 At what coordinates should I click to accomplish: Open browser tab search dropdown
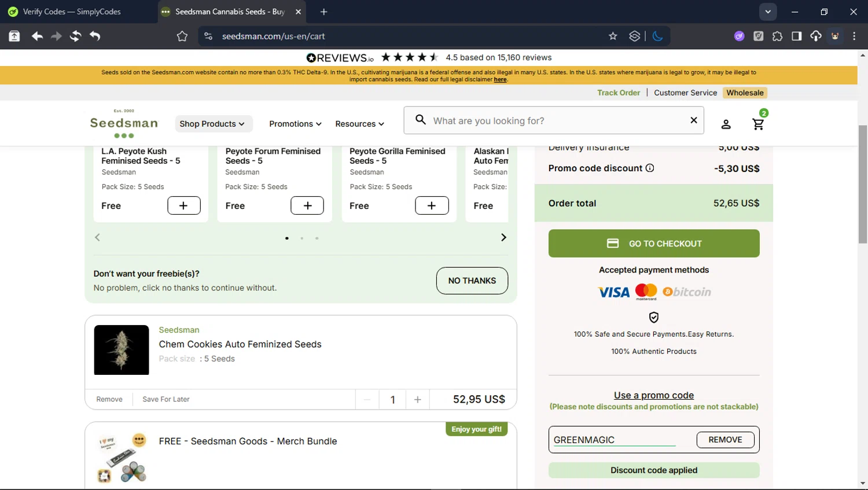(768, 12)
